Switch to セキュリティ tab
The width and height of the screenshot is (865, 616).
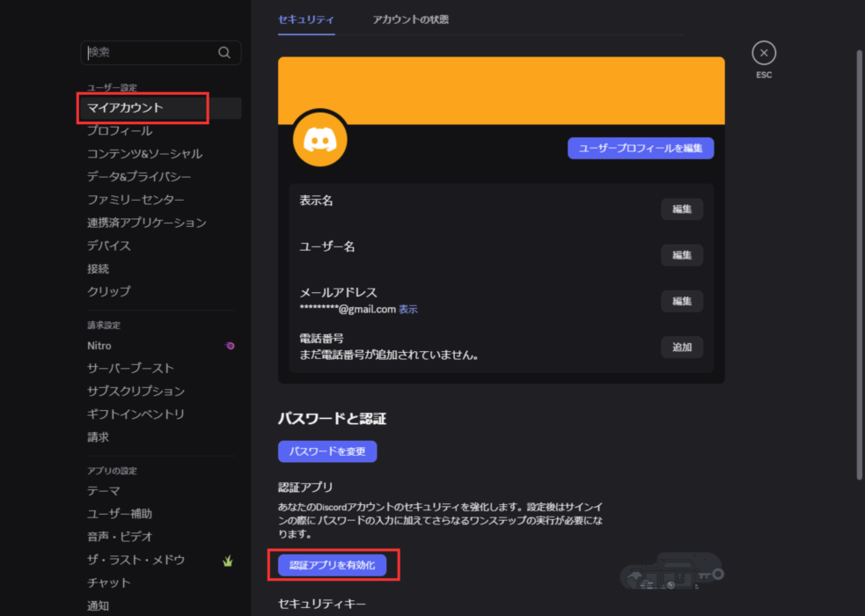coord(306,20)
